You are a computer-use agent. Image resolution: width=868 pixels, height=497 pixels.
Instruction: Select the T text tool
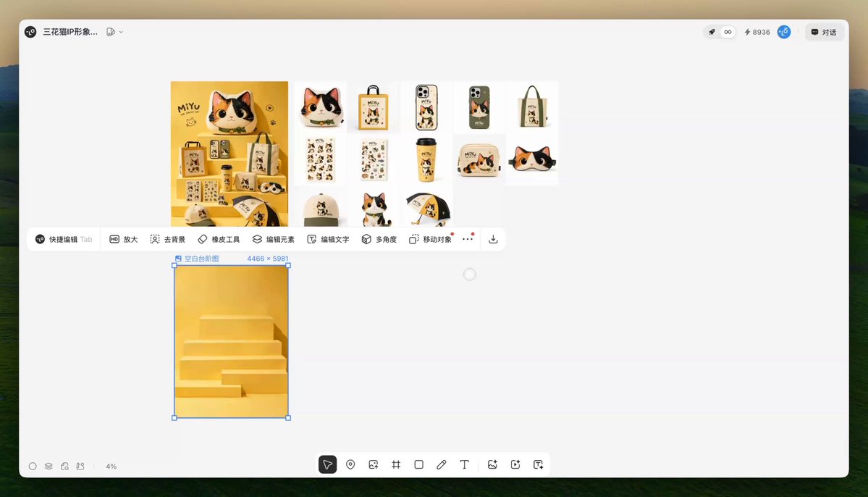[464, 464]
